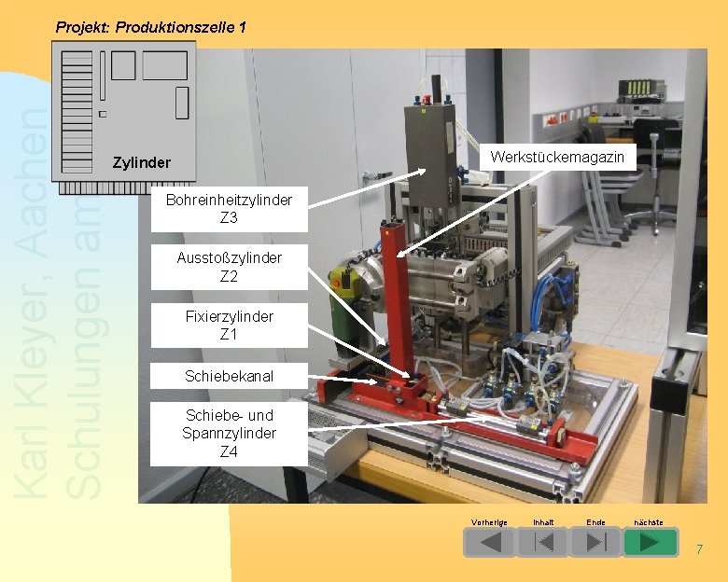The height and width of the screenshot is (582, 728).
Task: Jump to the contents page (Inhalt)
Action: click(543, 542)
